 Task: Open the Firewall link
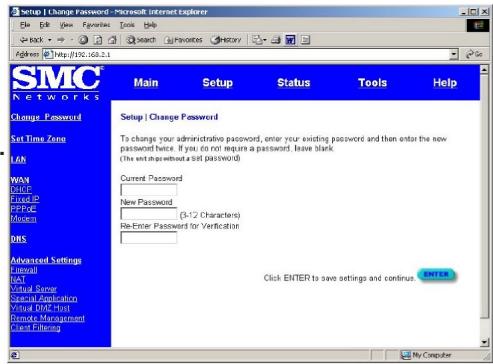pyautogui.click(x=24, y=270)
